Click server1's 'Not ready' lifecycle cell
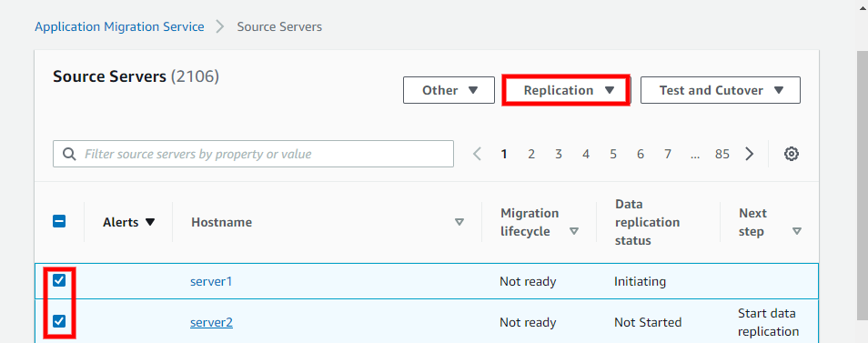Screen dimensions: 868x343 (528, 282)
